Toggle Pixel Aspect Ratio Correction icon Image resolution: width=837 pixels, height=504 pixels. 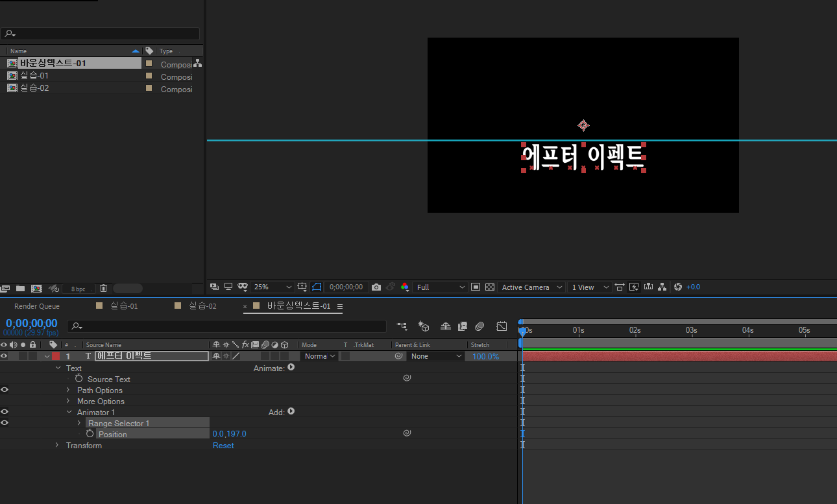[x=620, y=287]
